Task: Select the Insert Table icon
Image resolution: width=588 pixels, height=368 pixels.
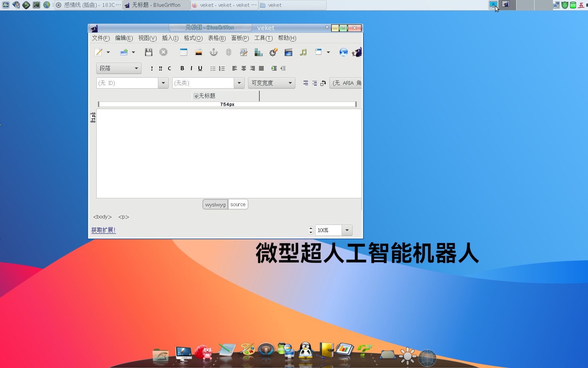Action: (183, 52)
